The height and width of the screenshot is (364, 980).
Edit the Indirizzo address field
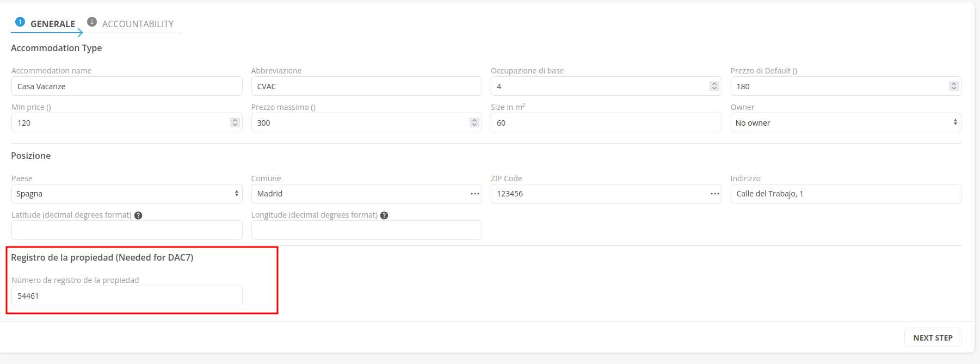click(x=845, y=194)
